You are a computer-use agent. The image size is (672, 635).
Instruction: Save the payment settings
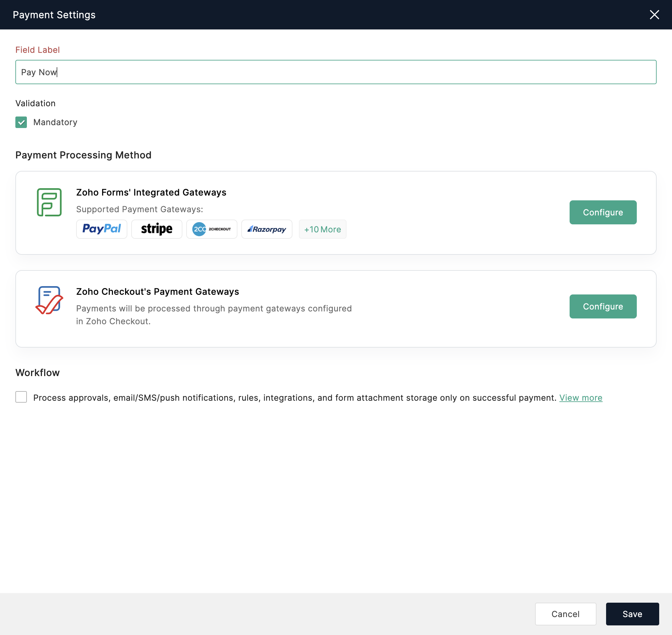[632, 614]
